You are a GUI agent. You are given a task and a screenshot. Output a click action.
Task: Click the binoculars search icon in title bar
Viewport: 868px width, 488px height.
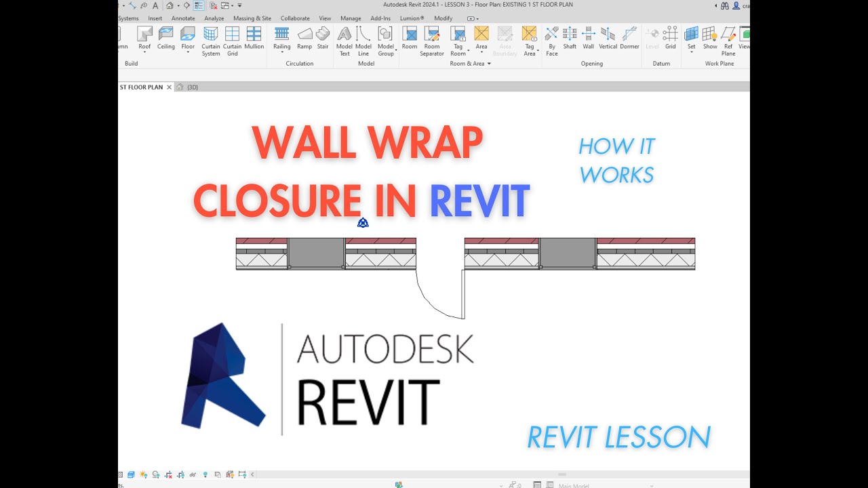coord(725,5)
